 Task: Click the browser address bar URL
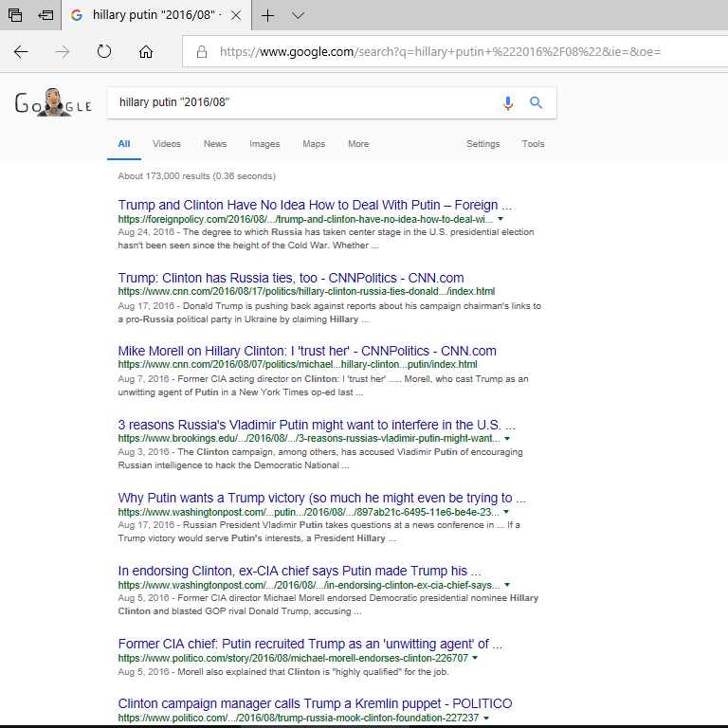coord(440,51)
